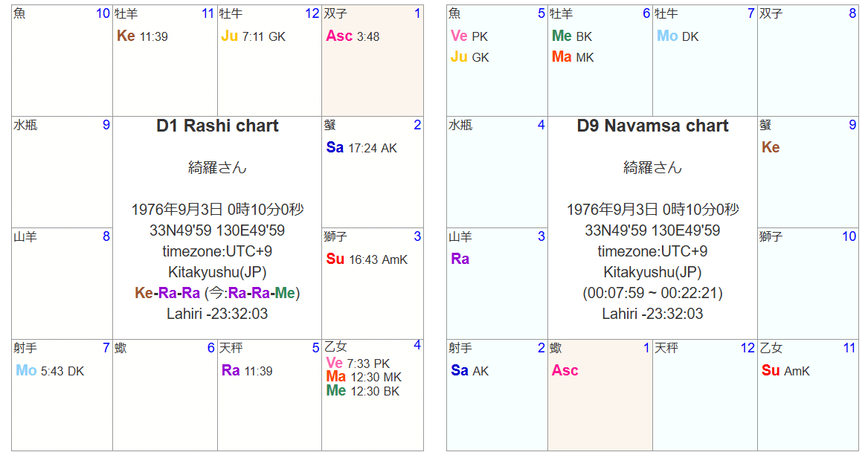The image size is (868, 452).
Task: Click the D9 Navamsa chart title
Action: [652, 126]
